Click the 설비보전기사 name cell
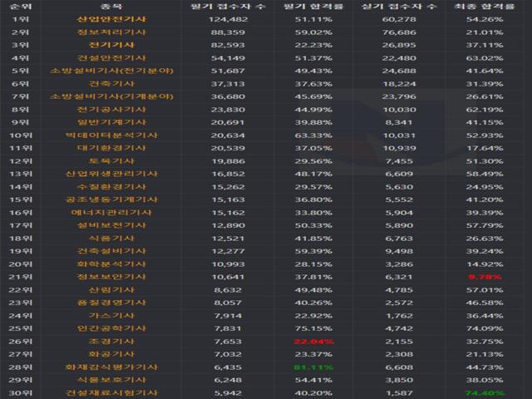532x399 pixels. (x=111, y=225)
